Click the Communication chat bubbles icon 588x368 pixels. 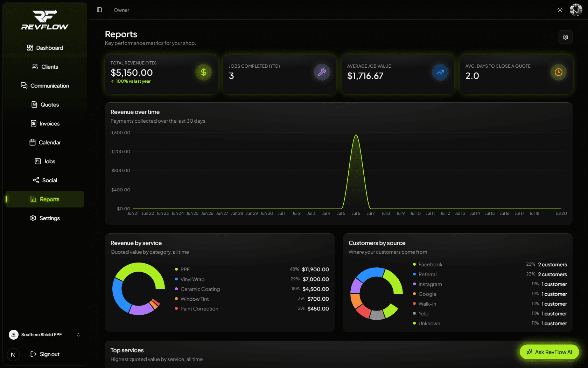24,86
